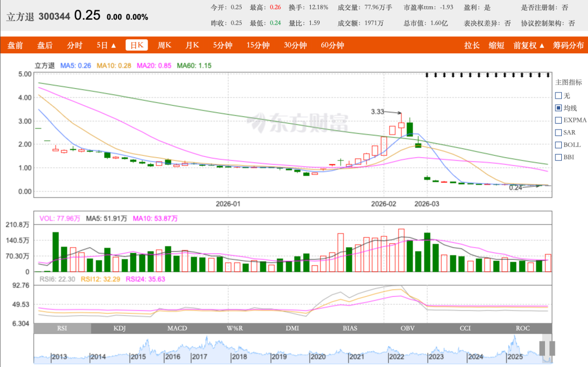Show the MACD indicator panel
Viewport: 588px width, 367px height.
point(177,328)
